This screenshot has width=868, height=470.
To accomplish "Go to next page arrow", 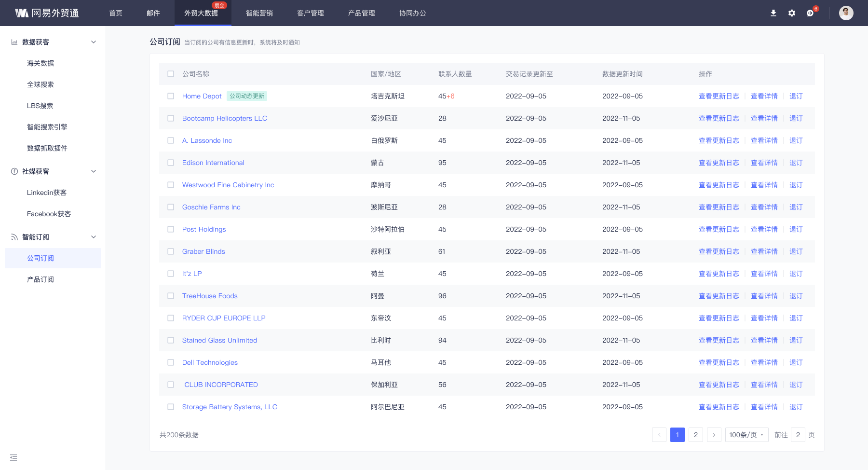I will [x=714, y=435].
